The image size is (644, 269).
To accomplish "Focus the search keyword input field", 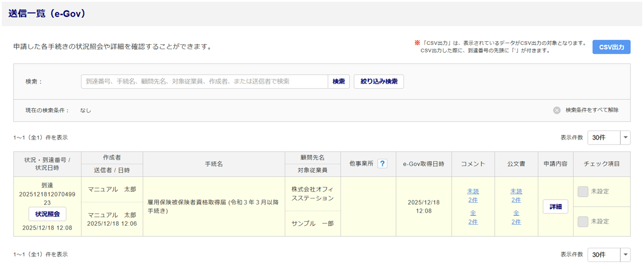I will click(204, 82).
